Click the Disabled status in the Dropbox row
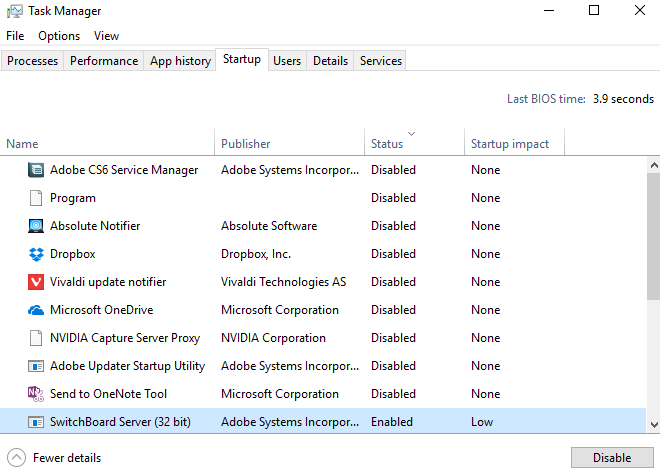660x475 pixels. point(393,254)
